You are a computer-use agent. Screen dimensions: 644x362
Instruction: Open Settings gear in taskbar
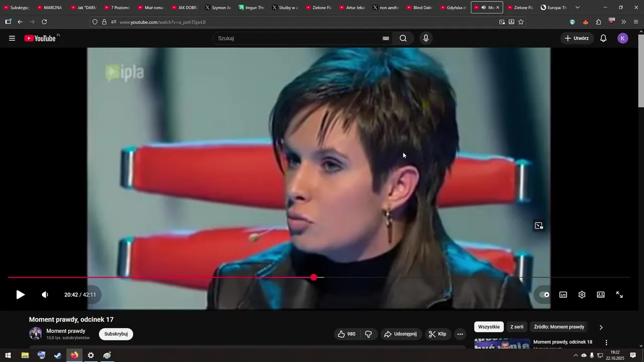point(91,355)
